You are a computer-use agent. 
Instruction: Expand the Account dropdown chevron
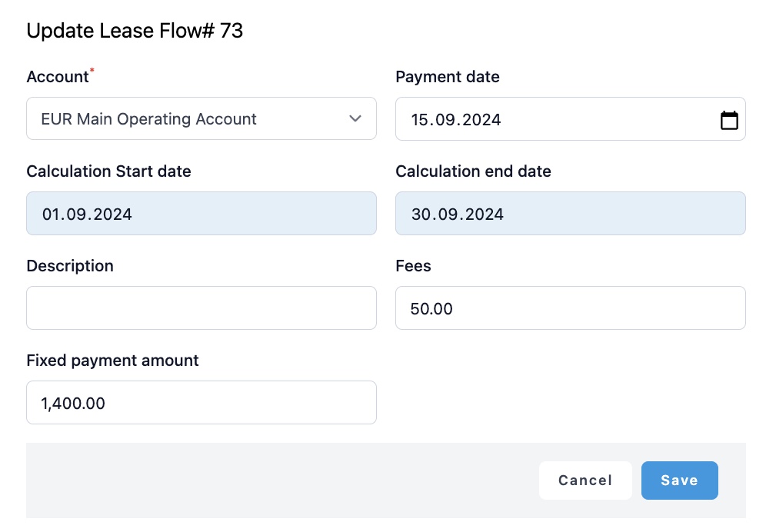[x=355, y=118]
